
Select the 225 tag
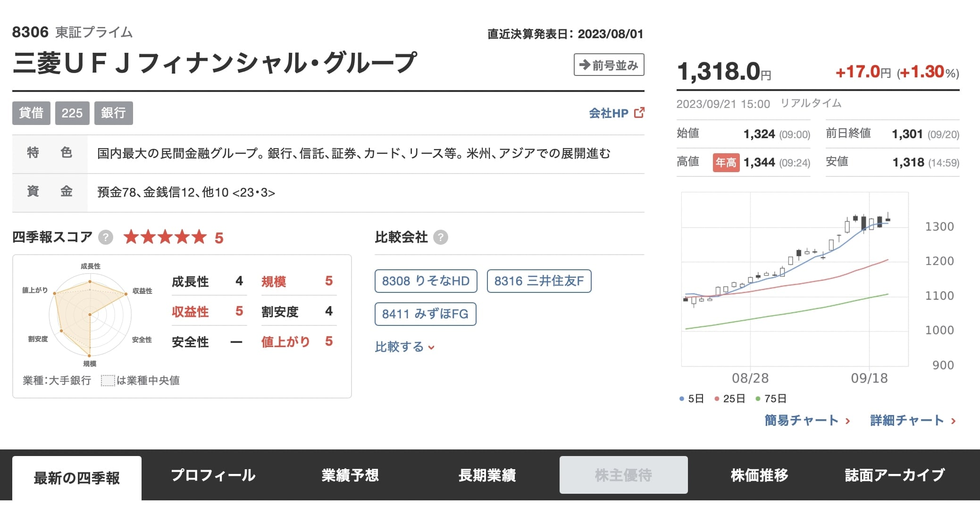coord(72,113)
